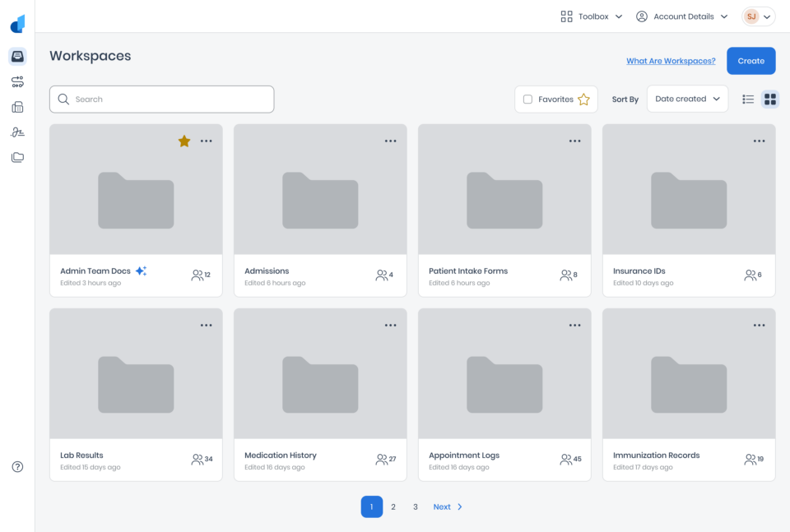Open the What Are Workspaces? link
Viewport: 790px width, 532px height.
pyautogui.click(x=671, y=61)
